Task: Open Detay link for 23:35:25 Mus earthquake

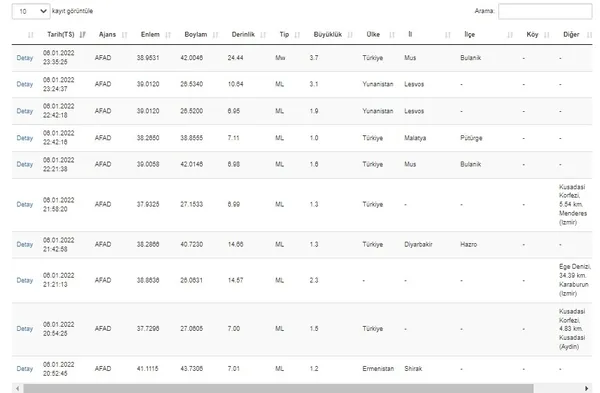Action: (25, 58)
